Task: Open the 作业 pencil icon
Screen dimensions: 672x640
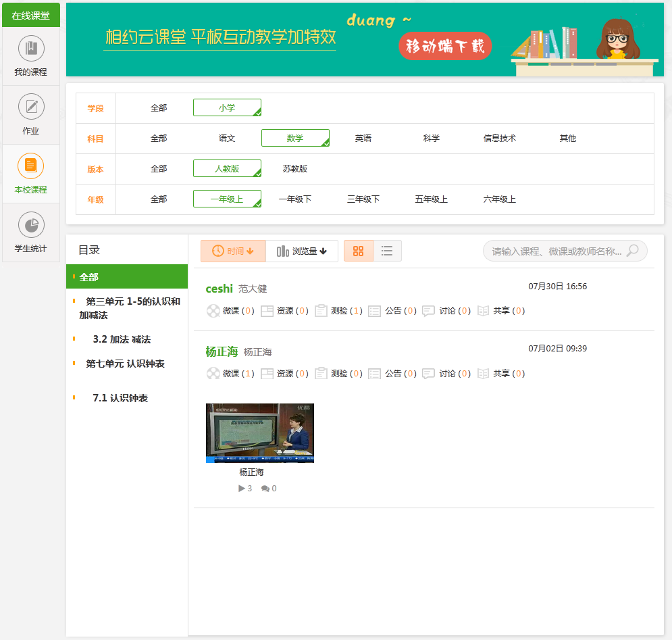Action: (31, 107)
